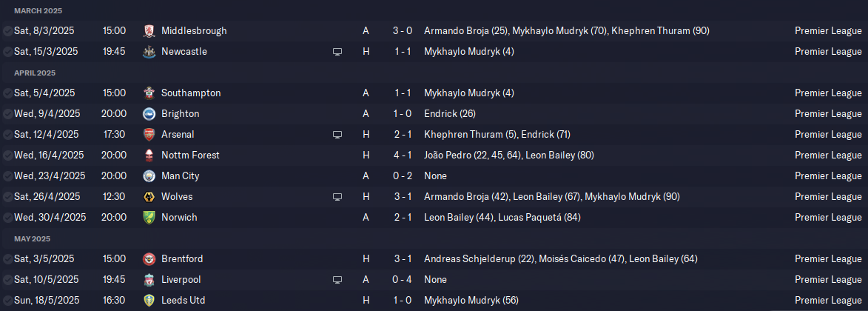
Task: Click the Norwich club badge
Action: [149, 218]
